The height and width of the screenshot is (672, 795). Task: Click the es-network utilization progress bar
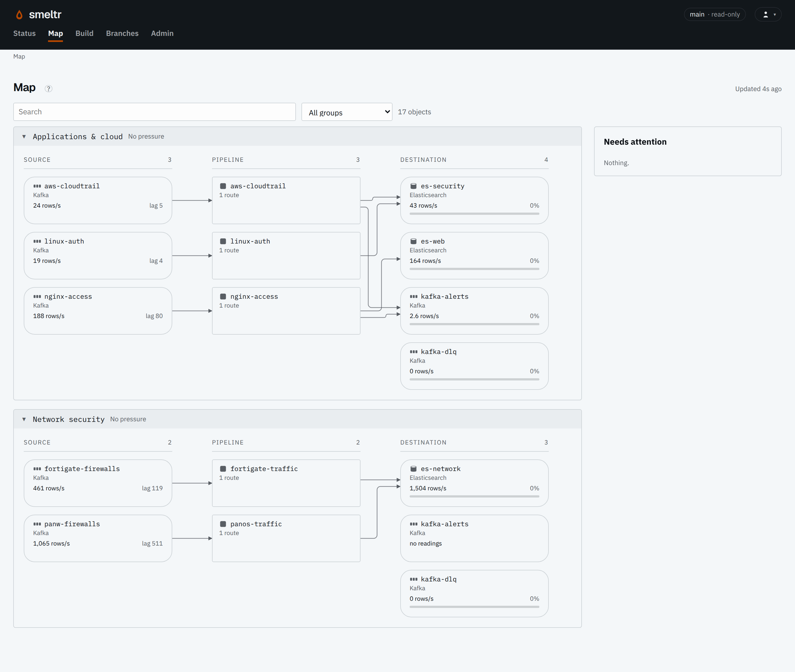tap(474, 496)
